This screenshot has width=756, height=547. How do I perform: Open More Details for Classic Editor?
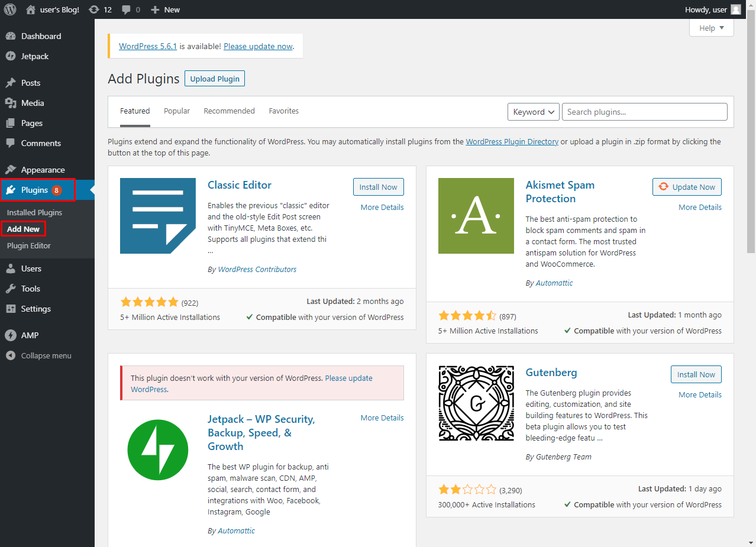[x=382, y=207]
